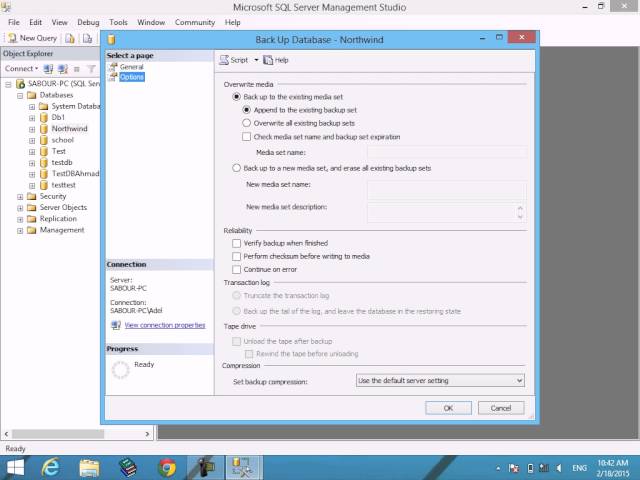This screenshot has height=480, width=640.
Task: Collapse the SABOUR-PC server node
Action: 8,84
